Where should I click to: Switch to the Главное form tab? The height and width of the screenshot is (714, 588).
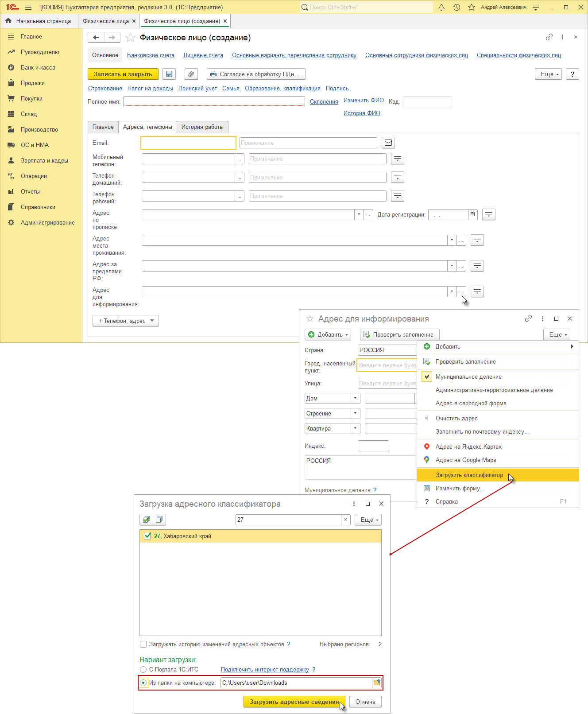pos(103,127)
